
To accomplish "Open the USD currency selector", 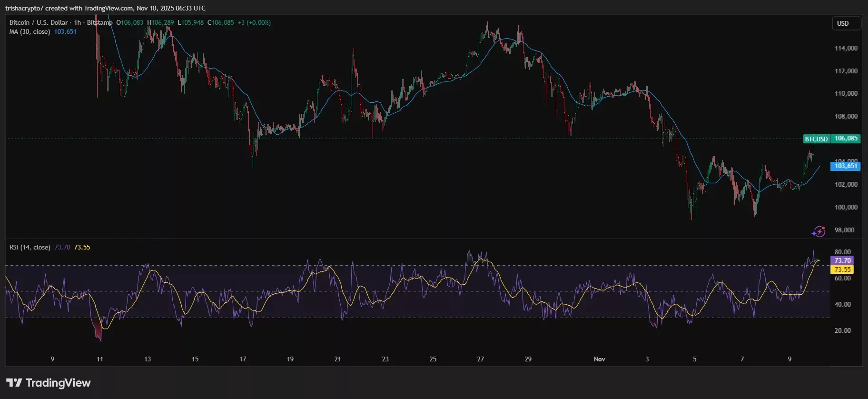I will 846,23.
